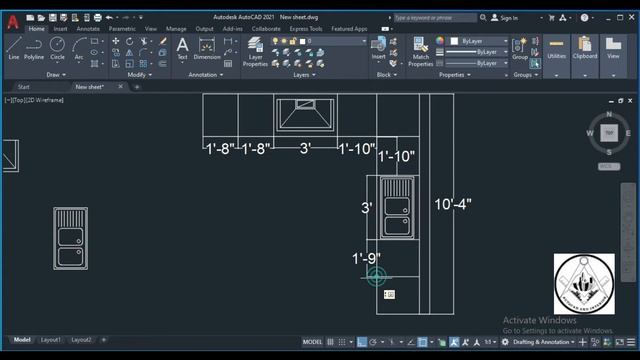Click the white layer color swatch
The image size is (640, 360).
point(302,41)
